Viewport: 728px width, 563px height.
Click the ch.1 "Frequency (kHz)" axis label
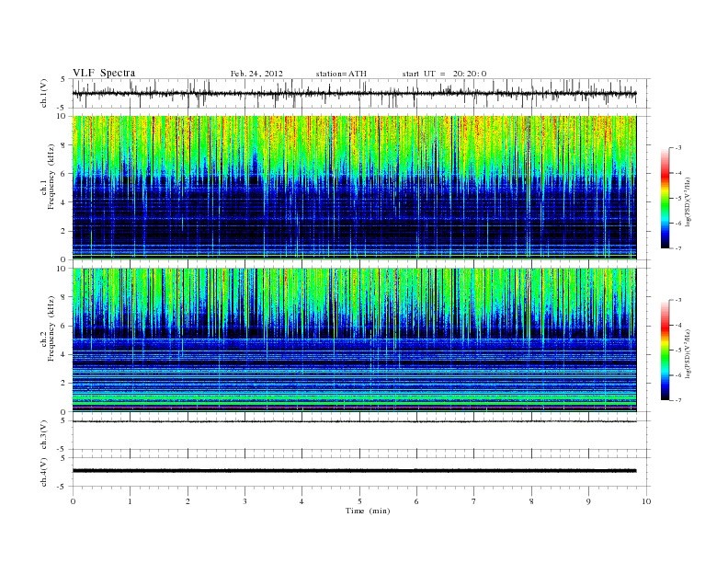[x=51, y=177]
